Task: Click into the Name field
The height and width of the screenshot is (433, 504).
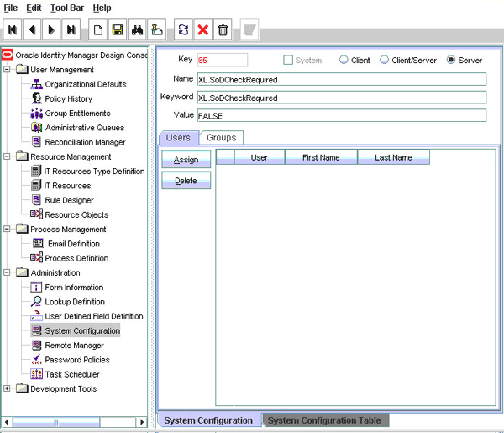Action: (342, 80)
